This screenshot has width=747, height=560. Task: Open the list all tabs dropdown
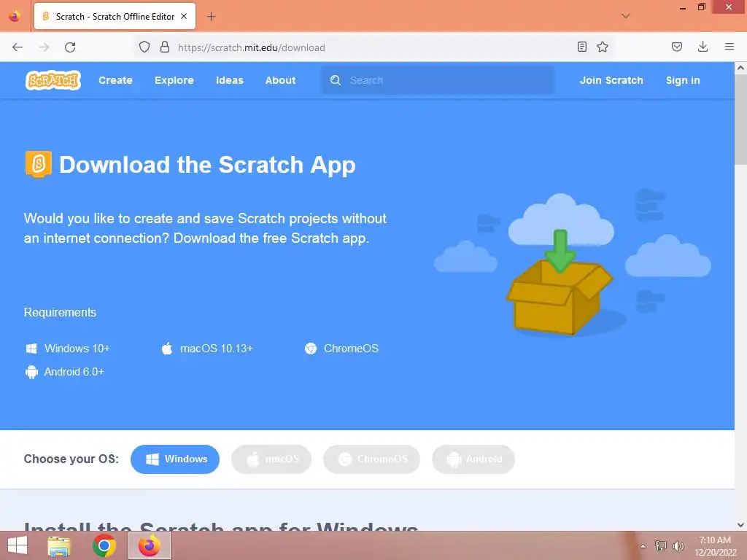626,16
